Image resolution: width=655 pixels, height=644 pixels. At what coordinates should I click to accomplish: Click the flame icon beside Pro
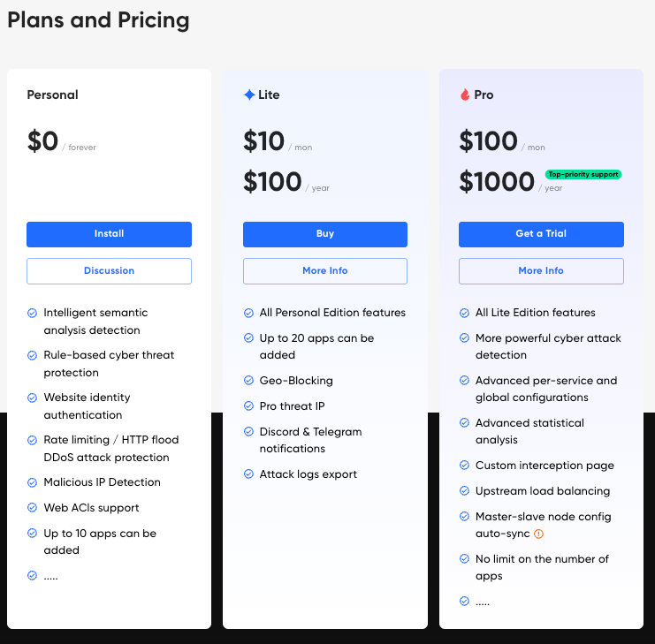point(465,95)
